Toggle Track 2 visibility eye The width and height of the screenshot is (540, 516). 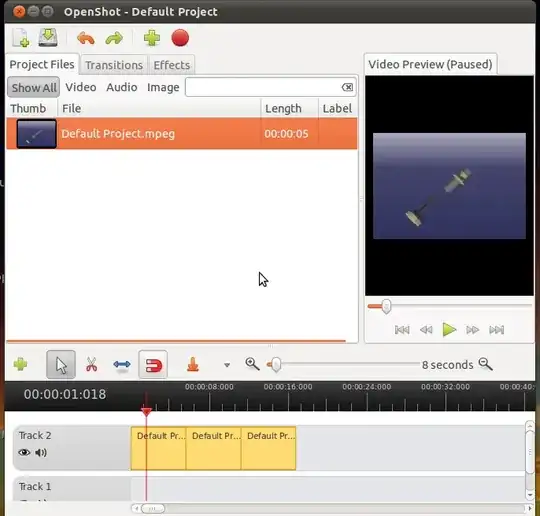pos(24,452)
